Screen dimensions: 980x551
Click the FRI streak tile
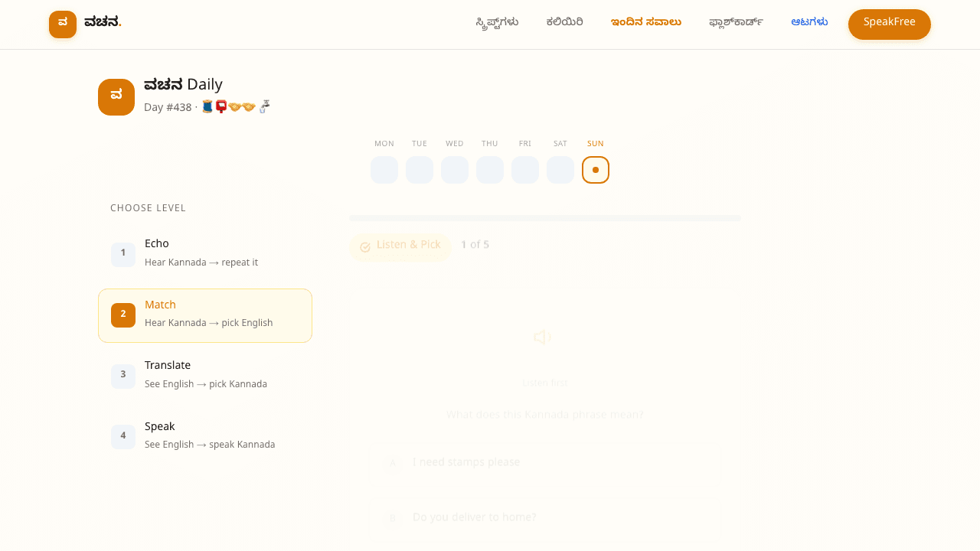coord(525,170)
